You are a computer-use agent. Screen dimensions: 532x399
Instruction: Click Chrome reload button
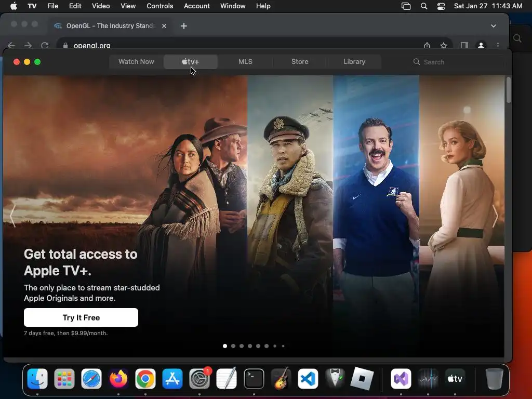[x=45, y=45]
